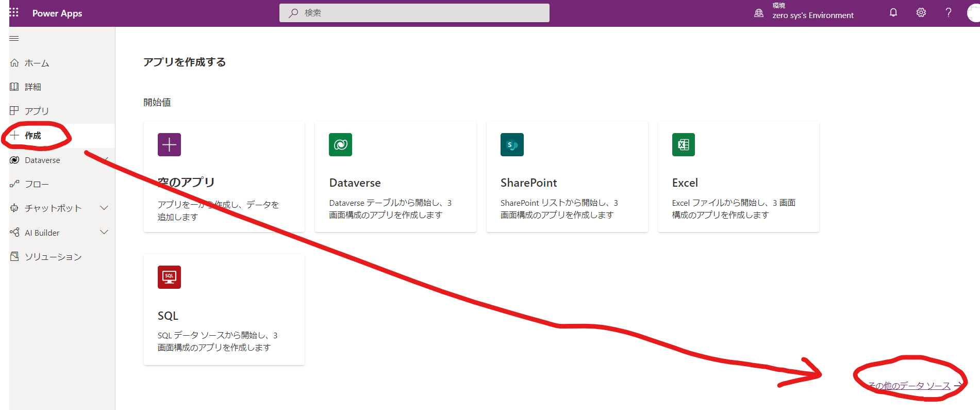Open the help question mark
The image size is (980, 410).
(949, 12)
